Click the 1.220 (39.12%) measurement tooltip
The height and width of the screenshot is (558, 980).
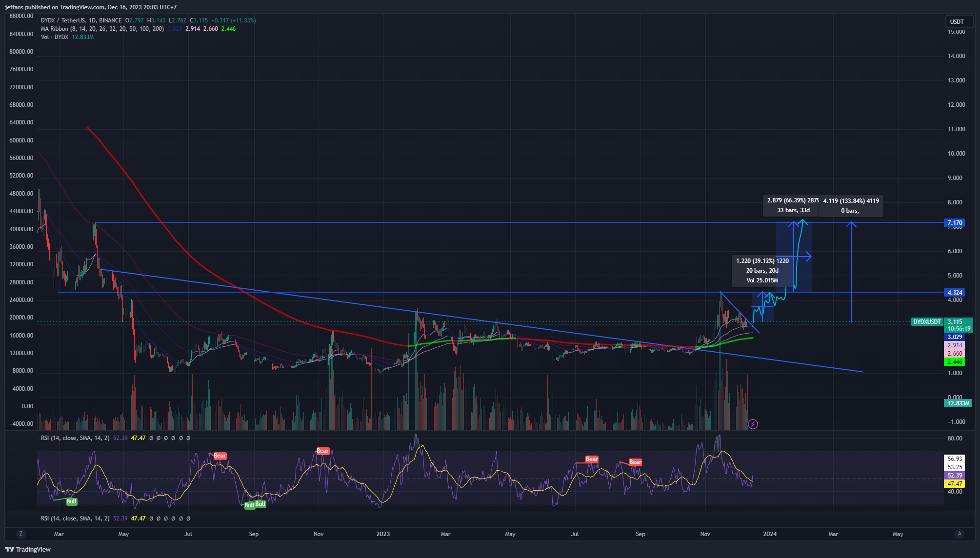tap(762, 271)
